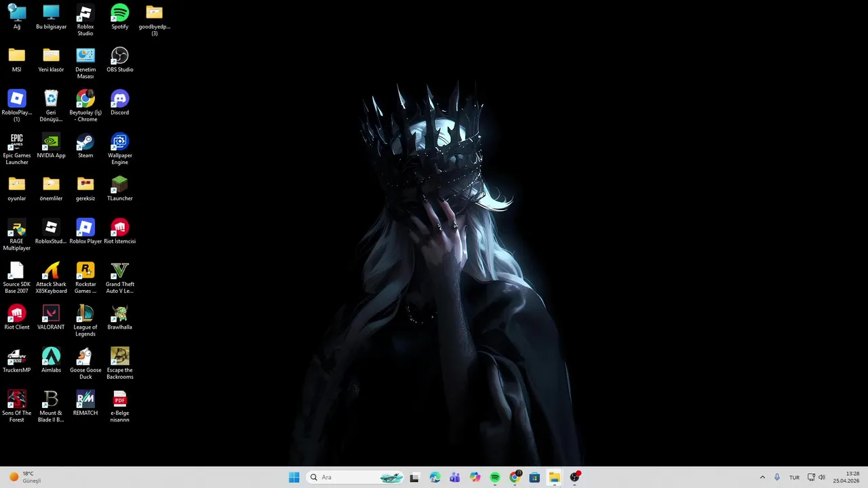
Task: Open Spotify from the taskbar
Action: [494, 477]
